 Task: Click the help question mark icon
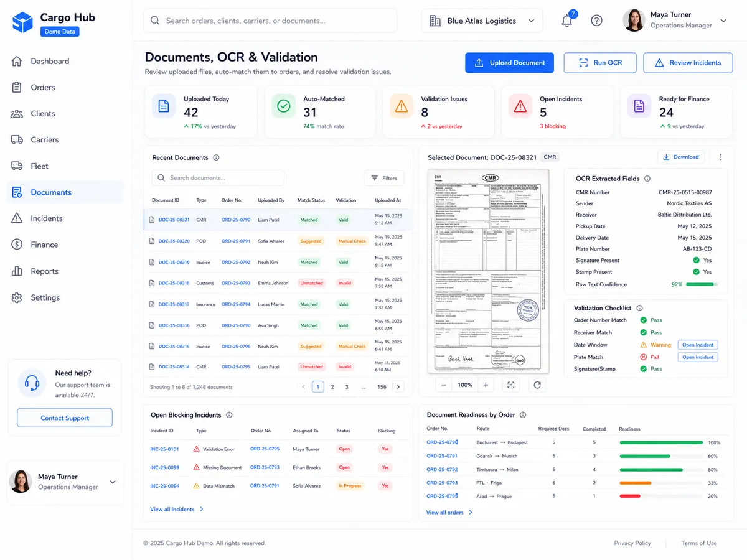(x=596, y=21)
